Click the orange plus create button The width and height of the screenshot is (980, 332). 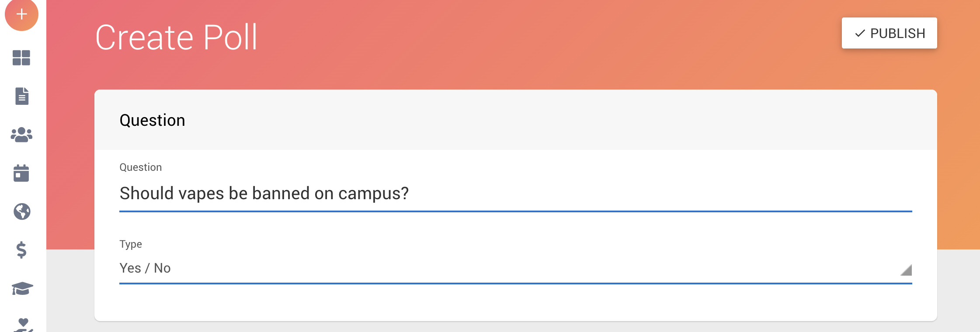[21, 14]
